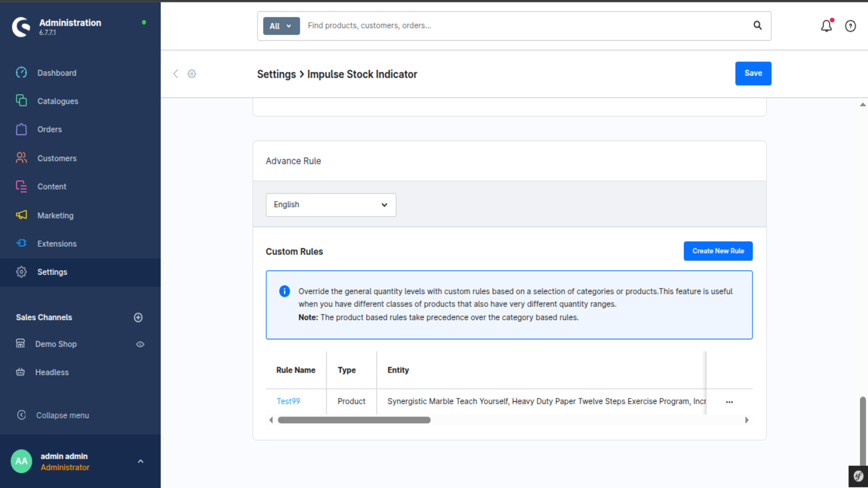Image resolution: width=868 pixels, height=488 pixels.
Task: Click the page vertical scrollbar thumb
Action: pyautogui.click(x=863, y=431)
